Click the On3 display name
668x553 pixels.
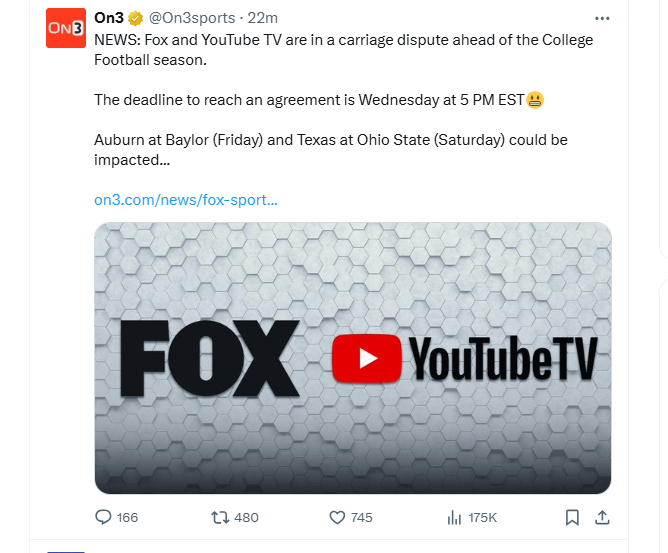pyautogui.click(x=109, y=18)
